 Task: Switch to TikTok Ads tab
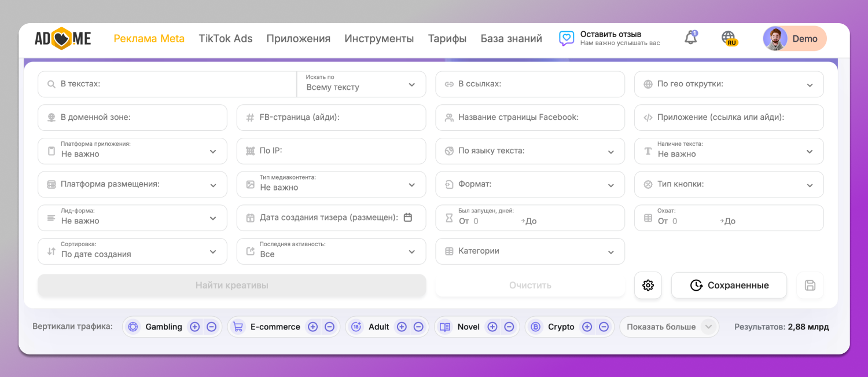click(x=226, y=39)
